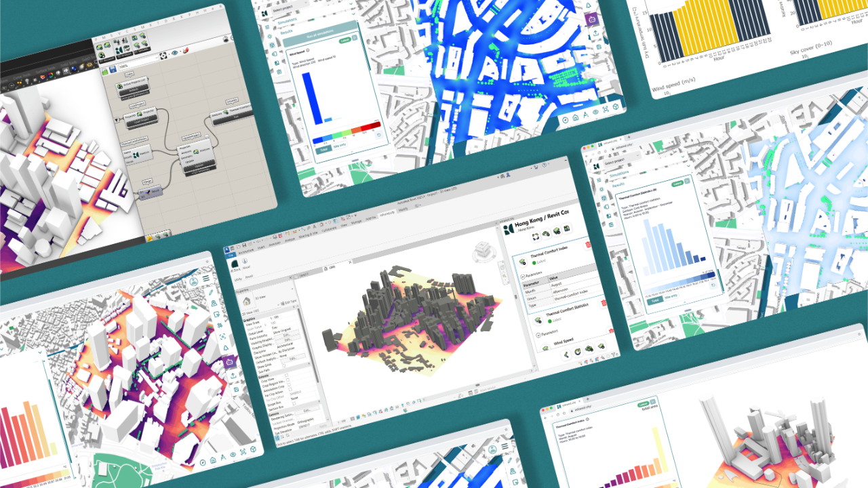The height and width of the screenshot is (488, 868).
Task: Open the Architecture ribbon tab in Revit
Action: pyautogui.click(x=246, y=251)
